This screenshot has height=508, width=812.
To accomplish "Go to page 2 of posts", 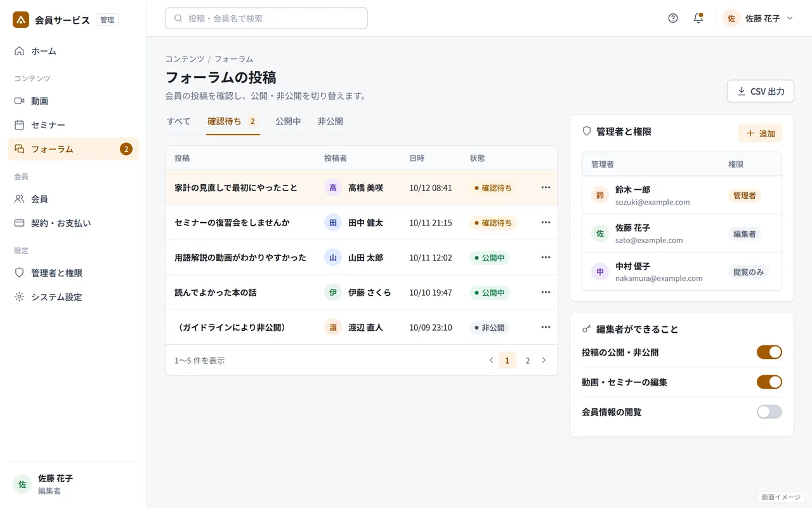I will click(x=527, y=361).
